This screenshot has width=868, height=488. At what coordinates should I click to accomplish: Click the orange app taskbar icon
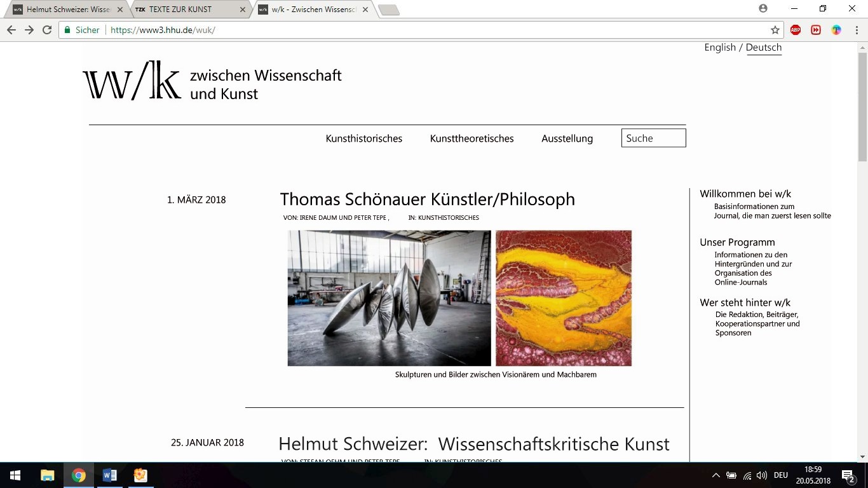(140, 475)
